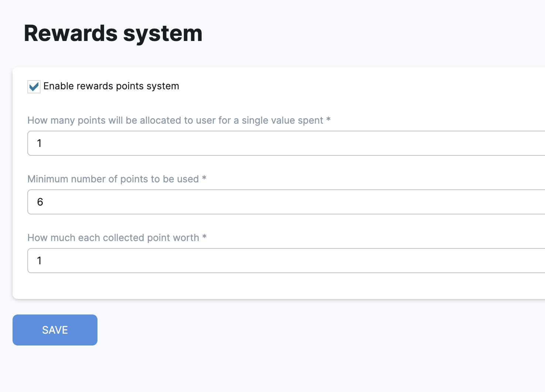Click the "Rewards system" page heading
This screenshot has width=545, height=392.
(113, 33)
